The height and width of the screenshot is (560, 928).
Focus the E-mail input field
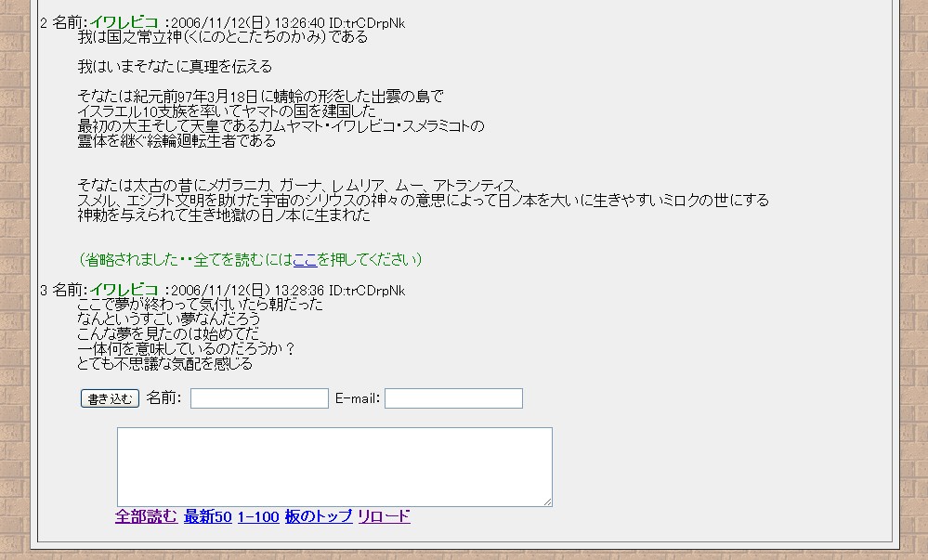[453, 398]
